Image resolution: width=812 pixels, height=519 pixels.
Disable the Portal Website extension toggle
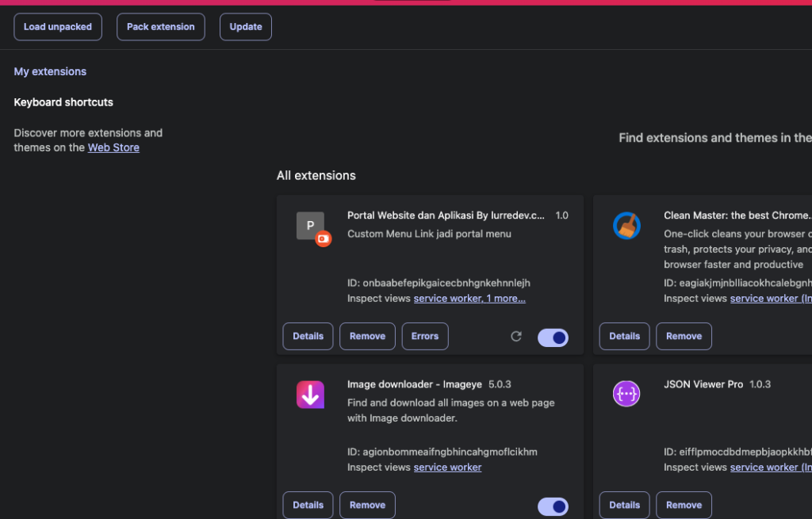click(553, 338)
